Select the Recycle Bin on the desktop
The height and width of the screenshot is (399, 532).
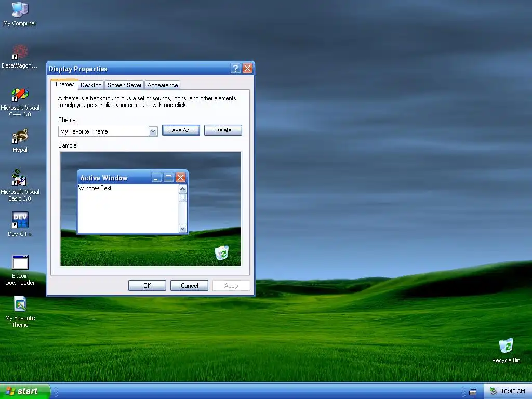506,350
